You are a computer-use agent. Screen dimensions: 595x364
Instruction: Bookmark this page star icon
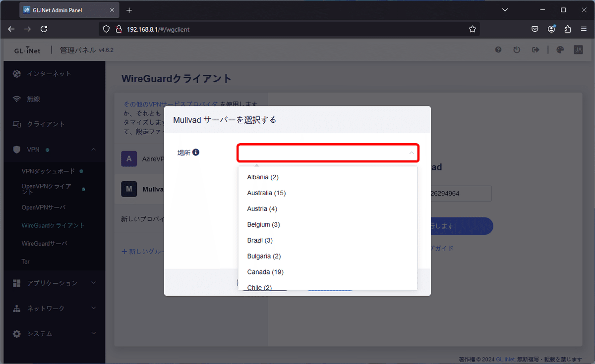[473, 29]
